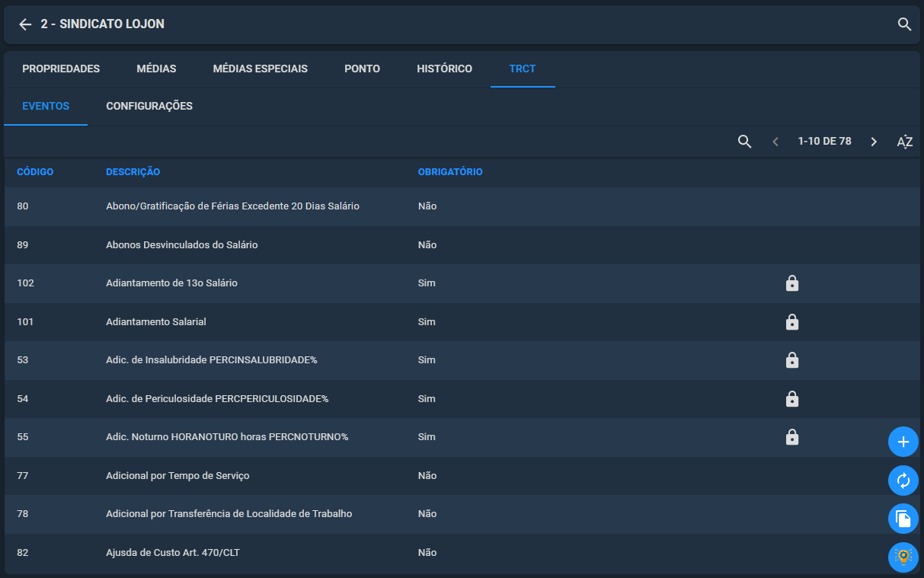The image size is (924, 578).
Task: Switch to the Médias tab
Action: (x=156, y=69)
